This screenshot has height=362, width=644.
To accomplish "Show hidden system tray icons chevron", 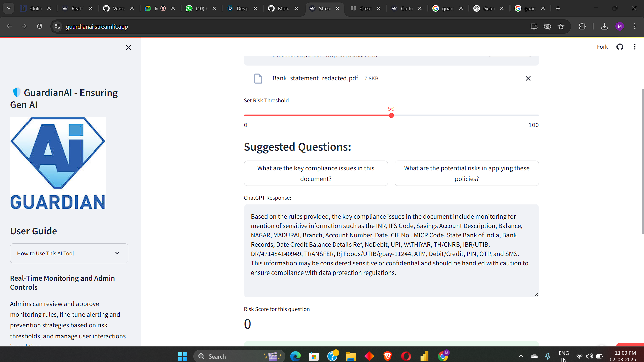I will [521, 356].
